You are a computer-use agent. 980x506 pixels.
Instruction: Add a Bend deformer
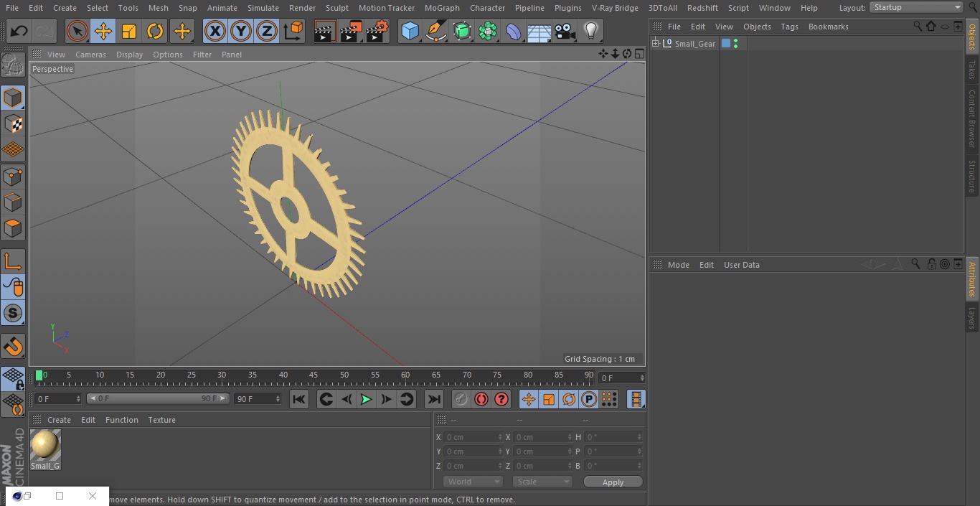[x=514, y=32]
